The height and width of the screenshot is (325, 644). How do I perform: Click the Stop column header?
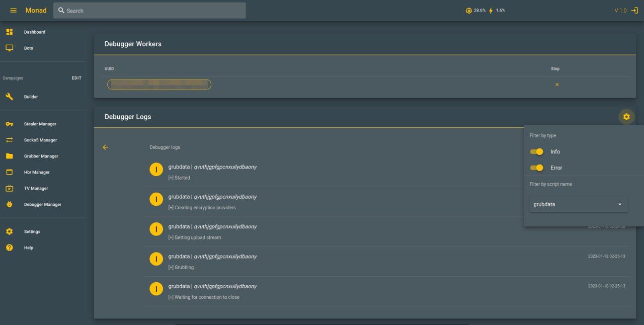click(555, 69)
